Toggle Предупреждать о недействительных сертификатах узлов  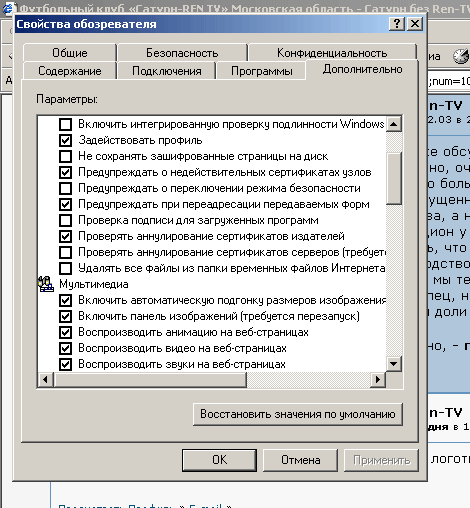coord(65,172)
